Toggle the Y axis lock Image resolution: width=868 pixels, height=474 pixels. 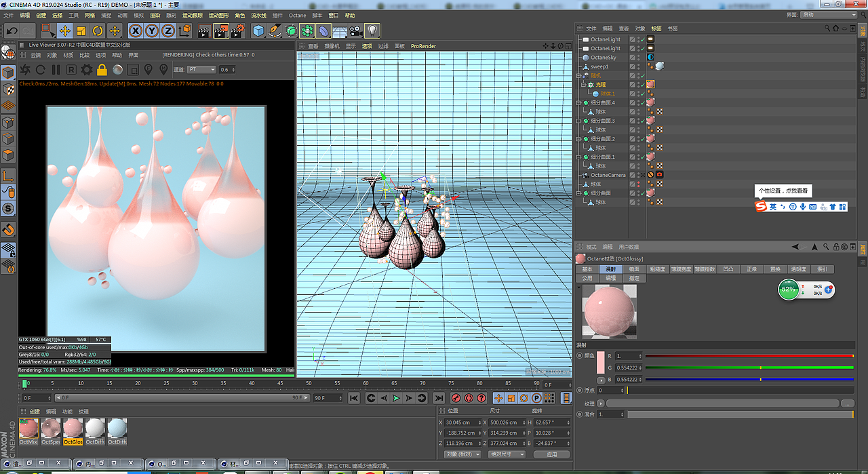pyautogui.click(x=152, y=31)
